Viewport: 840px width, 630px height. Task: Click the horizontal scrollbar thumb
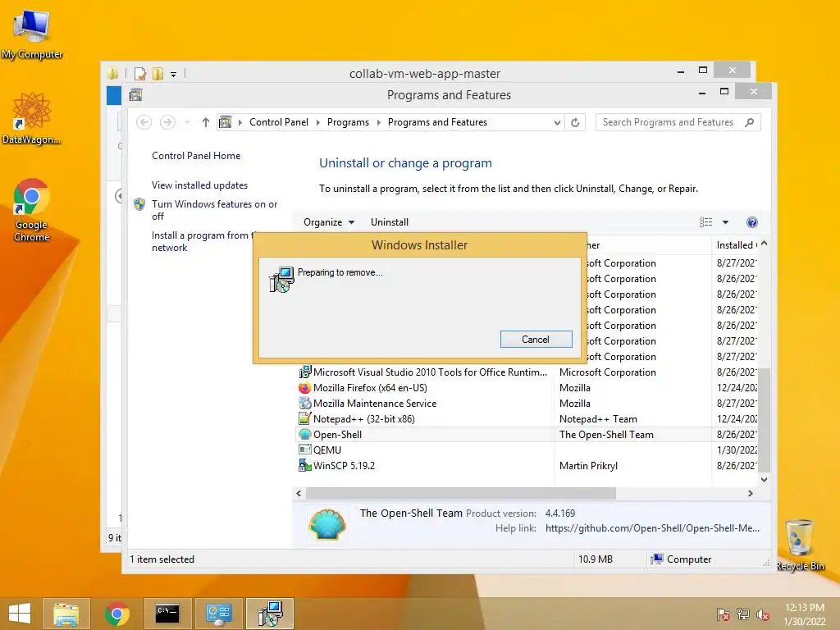(x=461, y=493)
